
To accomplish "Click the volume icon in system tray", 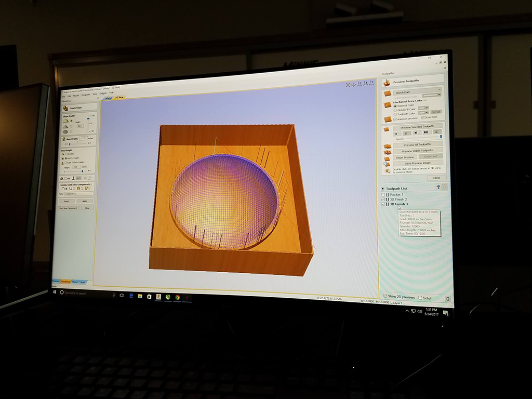I will [420, 311].
